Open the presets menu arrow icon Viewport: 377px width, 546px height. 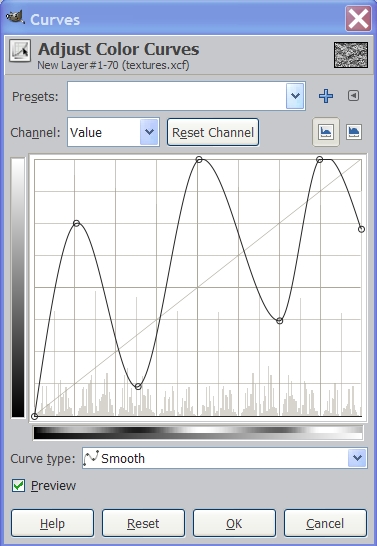[x=353, y=96]
